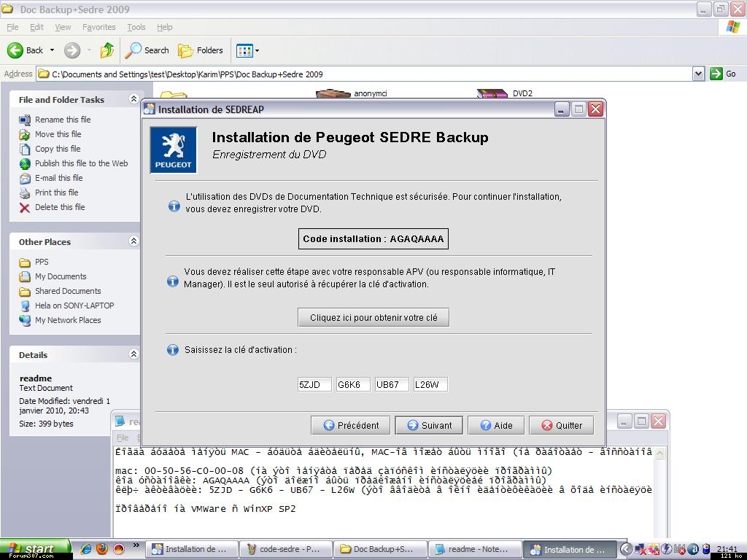Minimize the Installation de SEDREAP dialog
747x560 pixels.
coord(562,109)
